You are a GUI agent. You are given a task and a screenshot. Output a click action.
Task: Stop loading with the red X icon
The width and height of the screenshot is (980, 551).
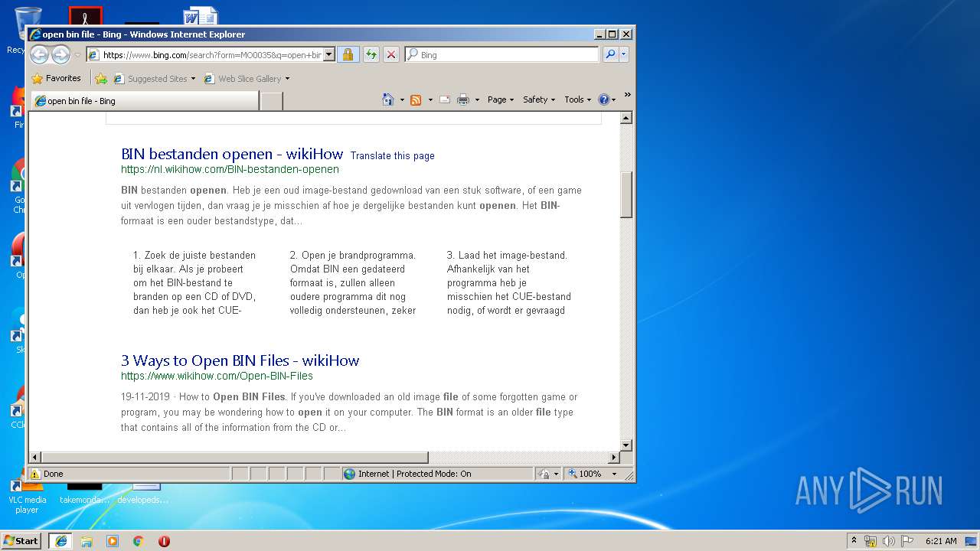point(391,55)
